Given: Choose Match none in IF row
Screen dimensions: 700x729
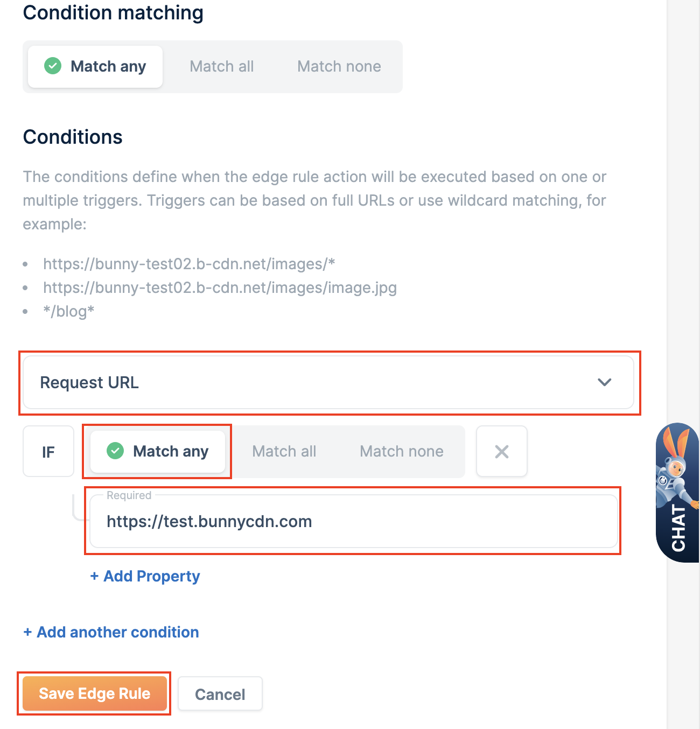Looking at the screenshot, I should coord(401,451).
